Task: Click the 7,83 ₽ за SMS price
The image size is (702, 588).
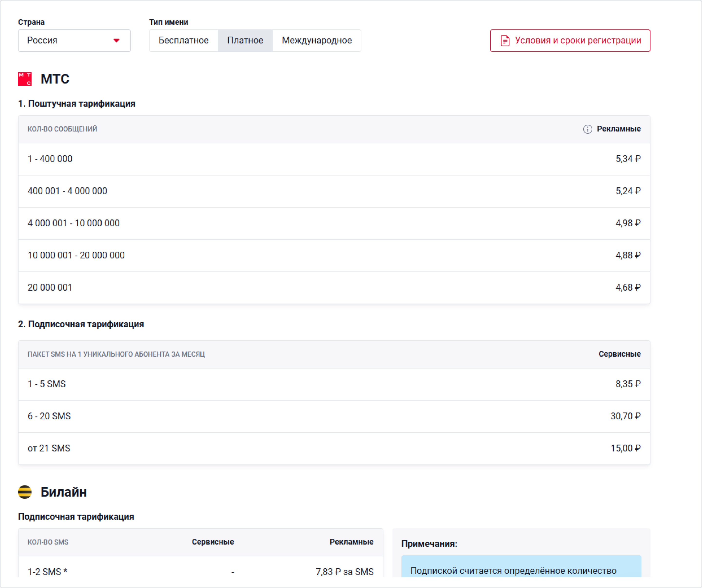Action: click(x=344, y=572)
